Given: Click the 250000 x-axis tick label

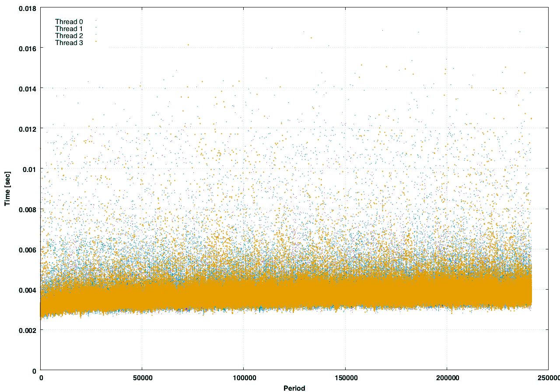Looking at the screenshot, I should [x=549, y=378].
